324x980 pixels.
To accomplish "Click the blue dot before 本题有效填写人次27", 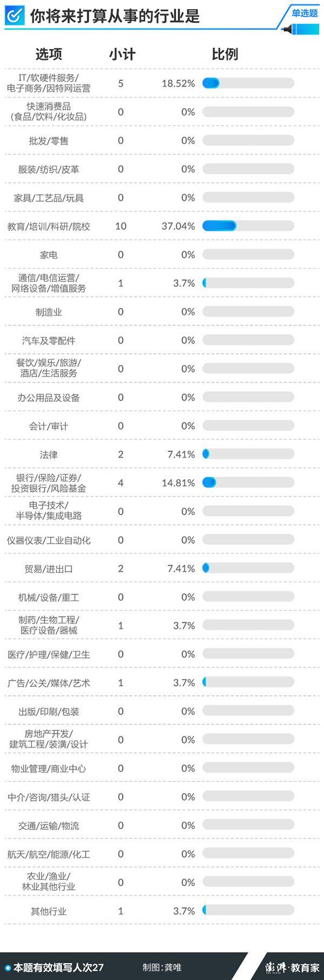I will tap(8, 968).
